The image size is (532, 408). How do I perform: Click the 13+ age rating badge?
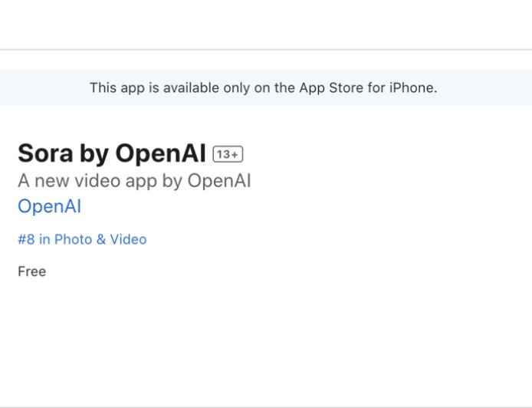[228, 154]
